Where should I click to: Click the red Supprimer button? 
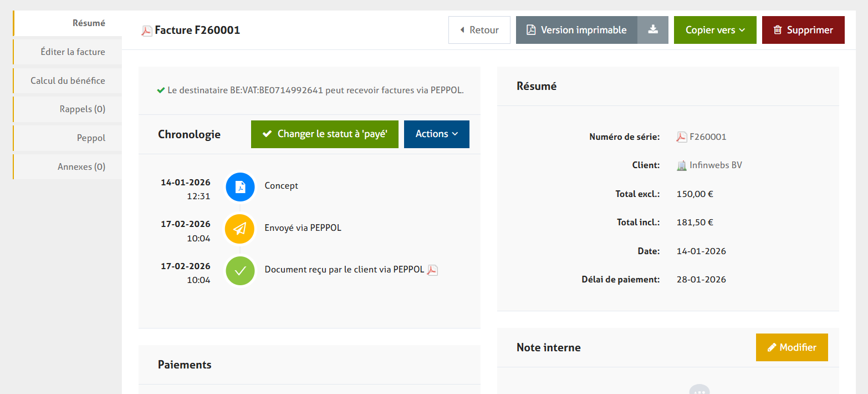click(x=803, y=30)
